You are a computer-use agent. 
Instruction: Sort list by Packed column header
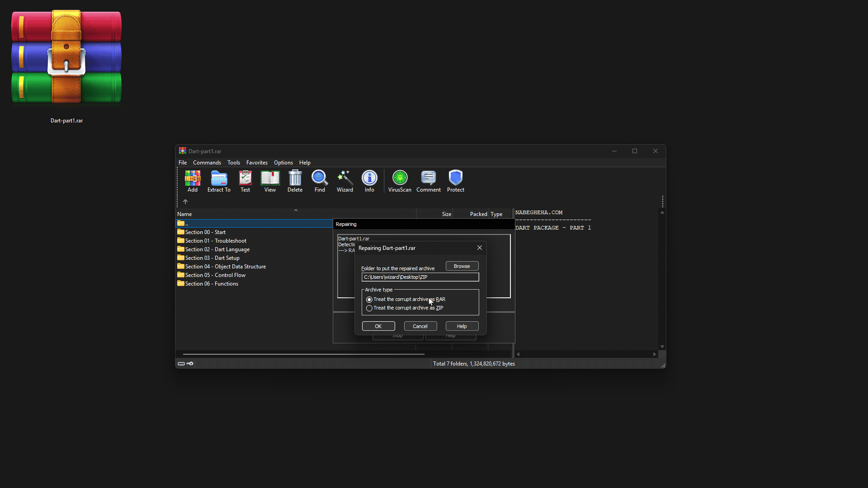(x=471, y=214)
